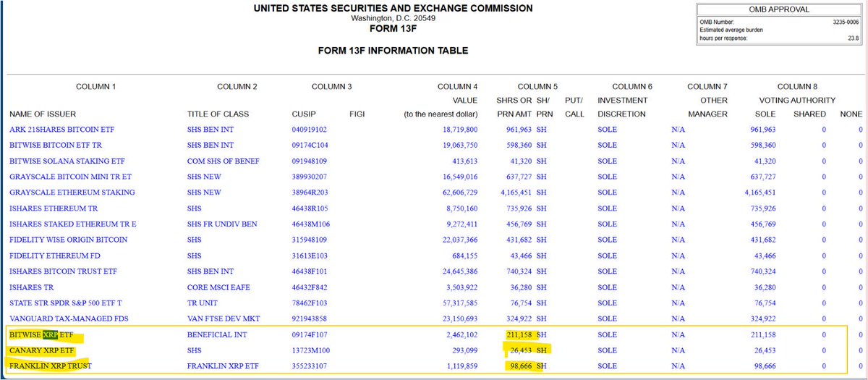868x380 pixels.
Task: Select FRANKLIN XRP ETF class title
Action: point(221,366)
